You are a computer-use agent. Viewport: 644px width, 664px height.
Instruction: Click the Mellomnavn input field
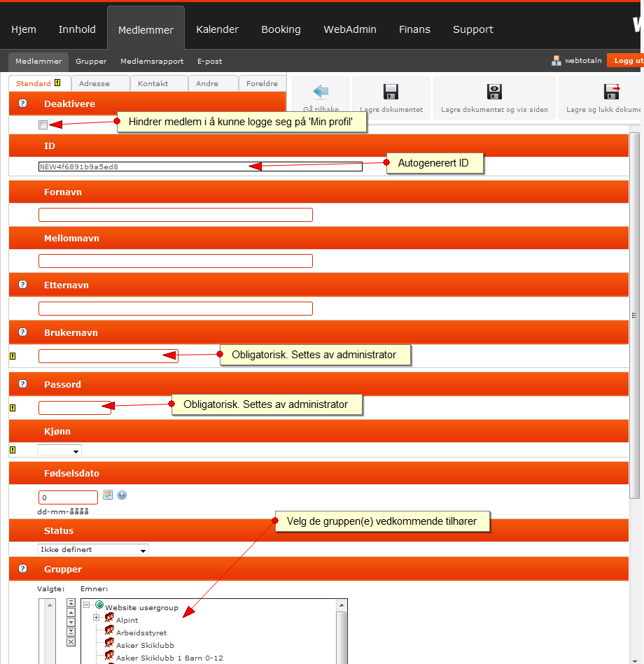tap(176, 261)
